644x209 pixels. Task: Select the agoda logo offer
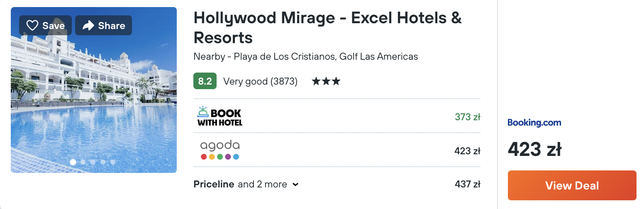pyautogui.click(x=220, y=150)
